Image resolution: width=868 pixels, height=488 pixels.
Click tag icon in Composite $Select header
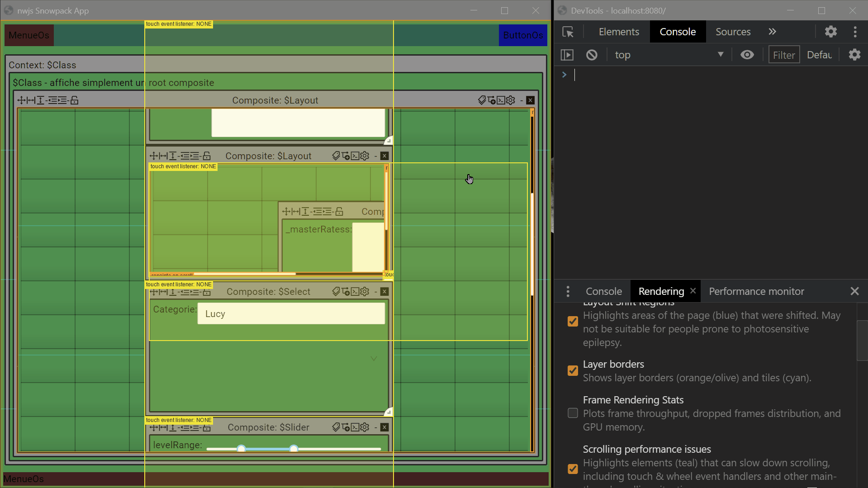tap(336, 292)
